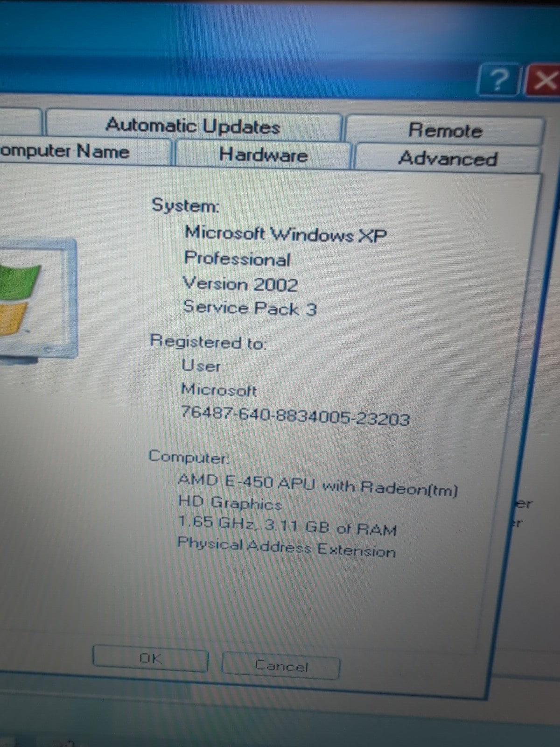560x747 pixels.
Task: Click the 'Professional' edition text
Action: (x=237, y=259)
